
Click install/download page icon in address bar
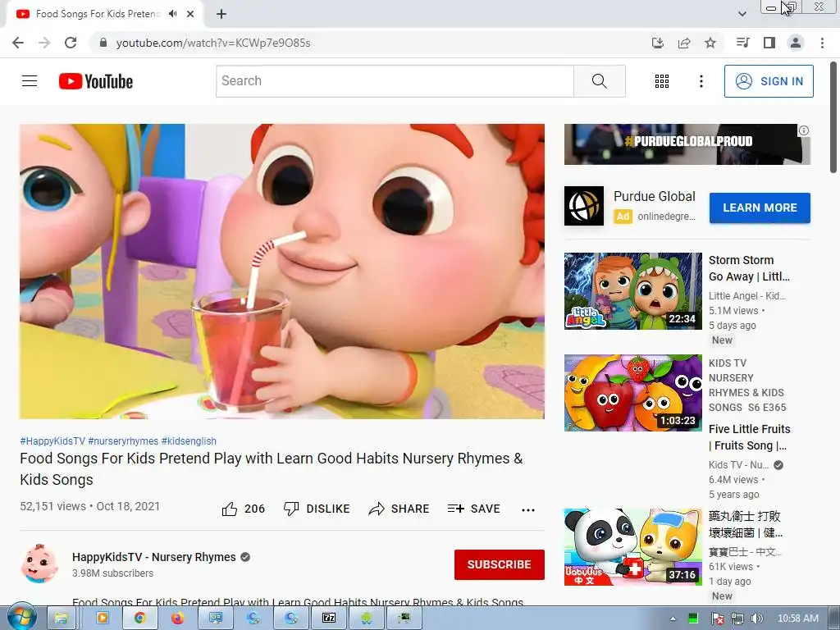(658, 43)
